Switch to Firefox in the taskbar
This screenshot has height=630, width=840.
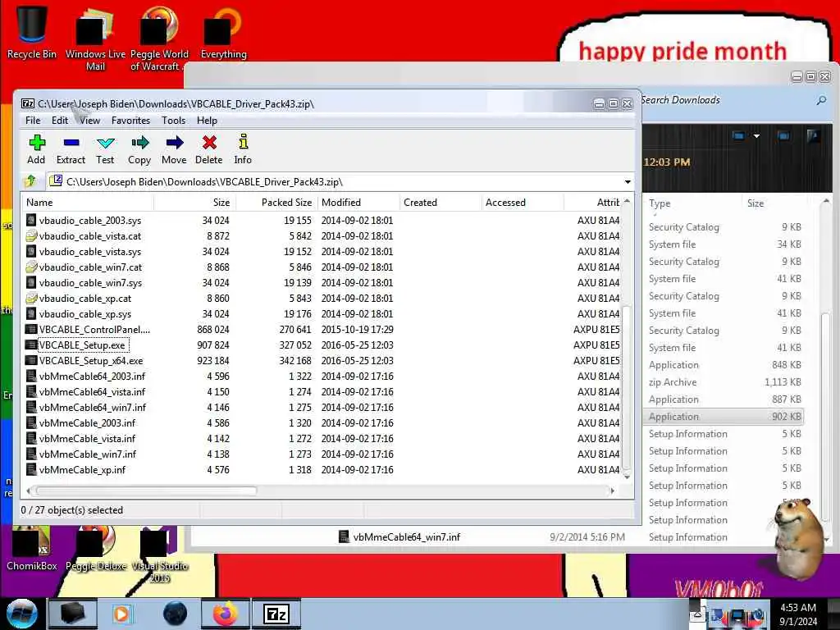point(226,614)
